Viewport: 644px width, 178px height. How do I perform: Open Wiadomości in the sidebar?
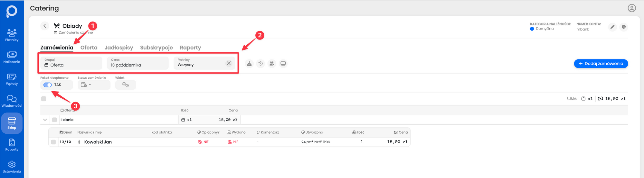12,101
